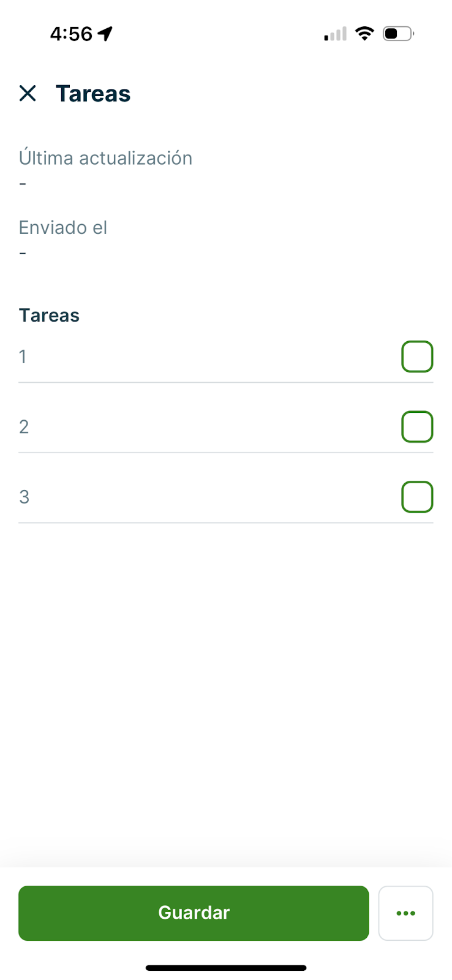Tap the location arrow icon

click(105, 34)
